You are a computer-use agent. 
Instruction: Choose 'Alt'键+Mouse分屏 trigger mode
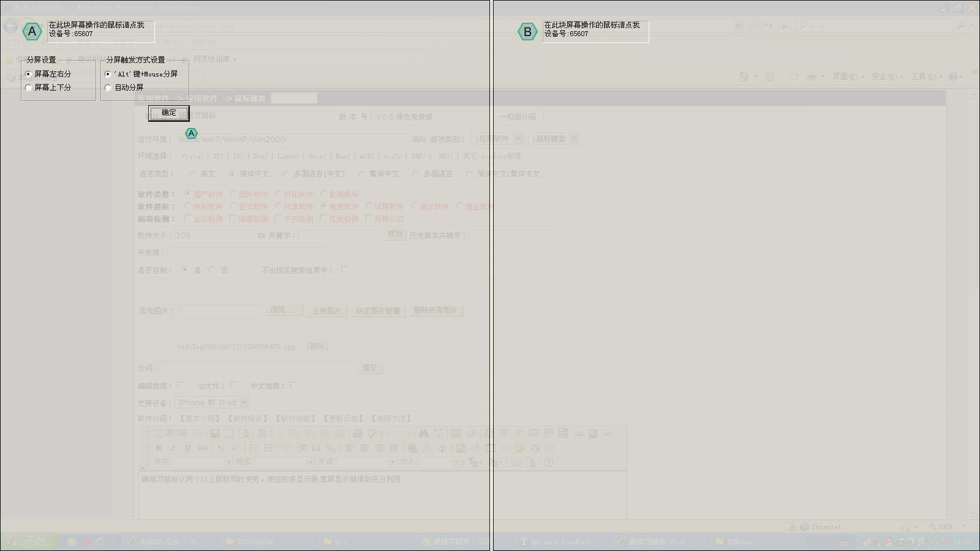108,74
